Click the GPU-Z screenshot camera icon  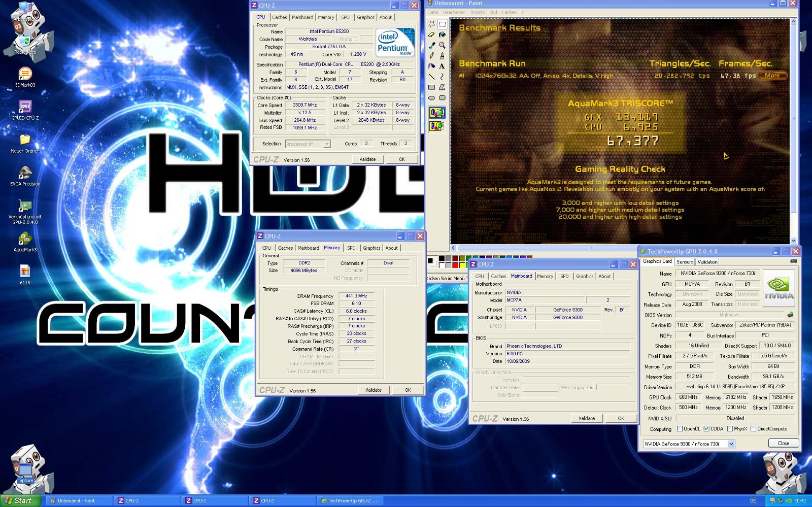(x=793, y=261)
